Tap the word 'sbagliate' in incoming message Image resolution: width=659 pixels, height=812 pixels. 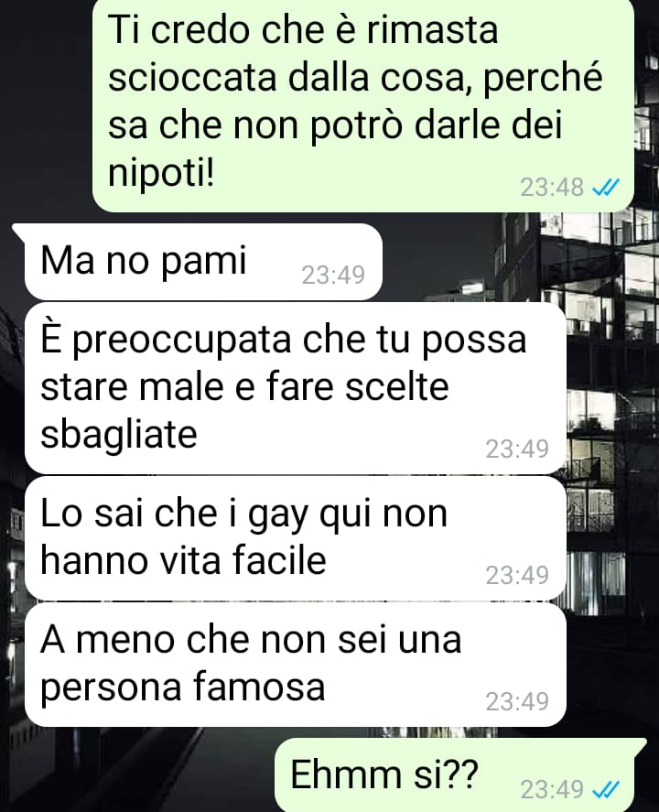coord(119,433)
